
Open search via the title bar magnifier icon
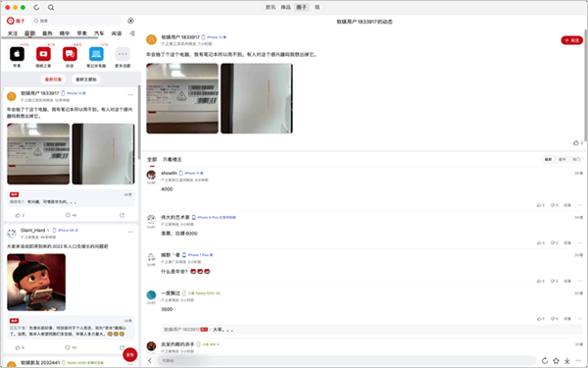(x=51, y=7)
